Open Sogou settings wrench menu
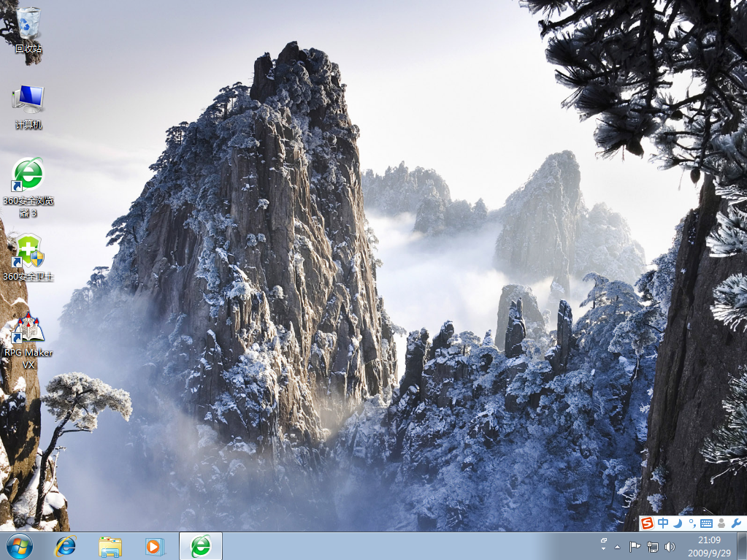This screenshot has width=747, height=560. coord(735,523)
